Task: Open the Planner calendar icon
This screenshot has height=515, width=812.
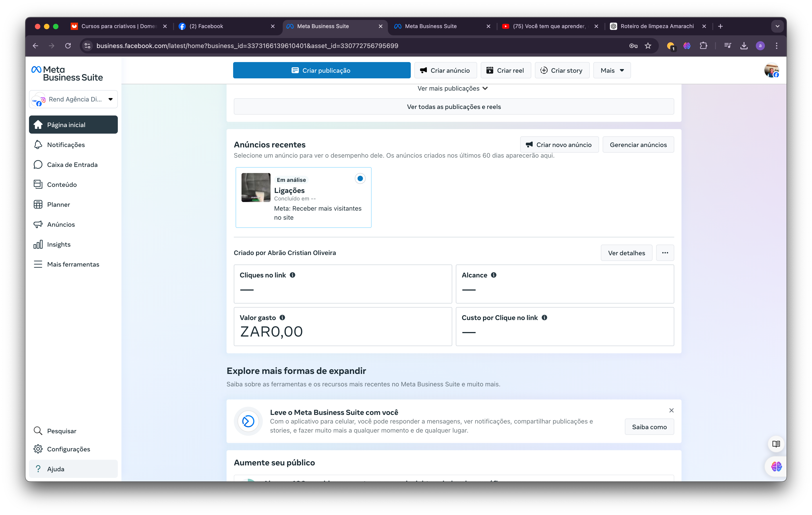Action: click(38, 204)
